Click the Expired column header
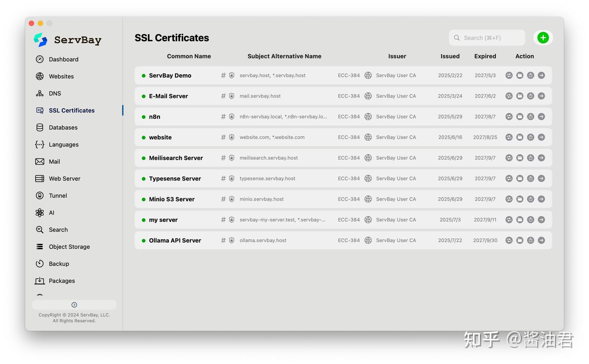 485,56
